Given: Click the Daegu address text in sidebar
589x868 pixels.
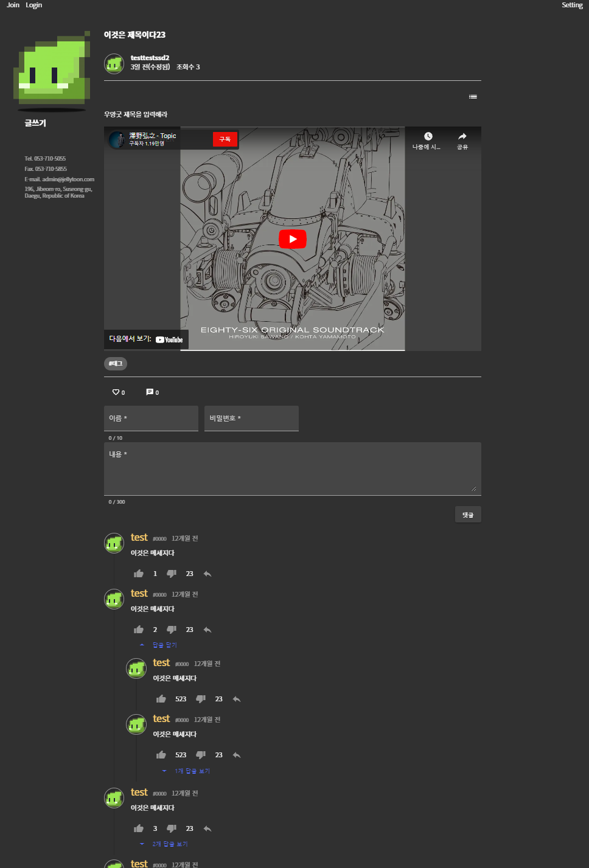Looking at the screenshot, I should coord(58,192).
